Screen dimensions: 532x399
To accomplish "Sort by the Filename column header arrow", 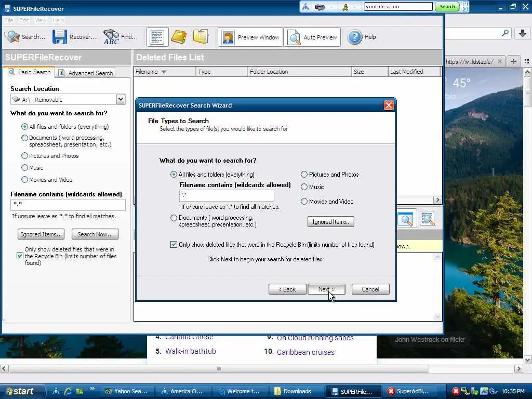I will pyautogui.click(x=164, y=72).
